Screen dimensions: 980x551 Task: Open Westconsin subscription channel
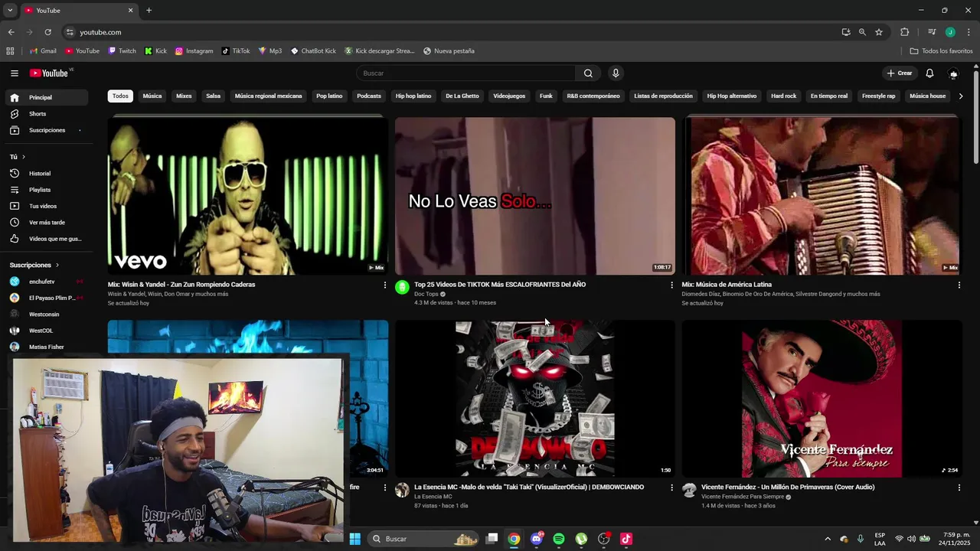(x=46, y=315)
